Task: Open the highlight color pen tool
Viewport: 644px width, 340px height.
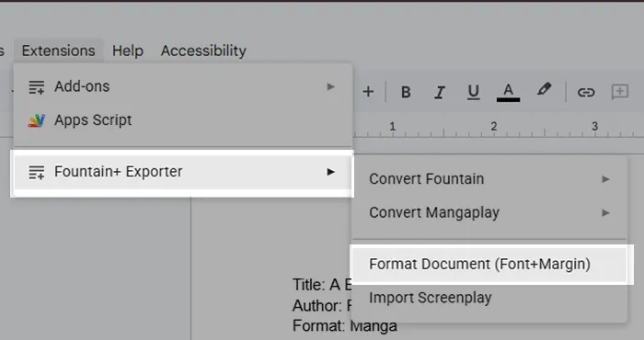Action: point(544,90)
